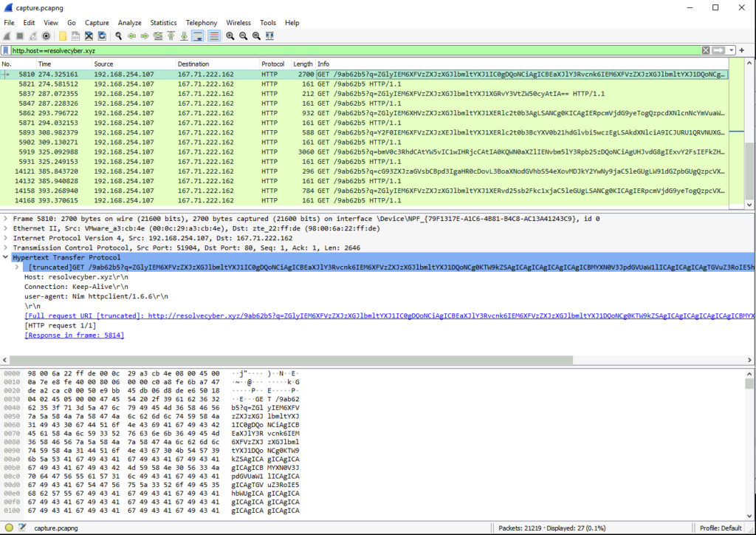Viewport: 756px width, 535px height.
Task: Open the Wireless menu
Action: pos(238,23)
